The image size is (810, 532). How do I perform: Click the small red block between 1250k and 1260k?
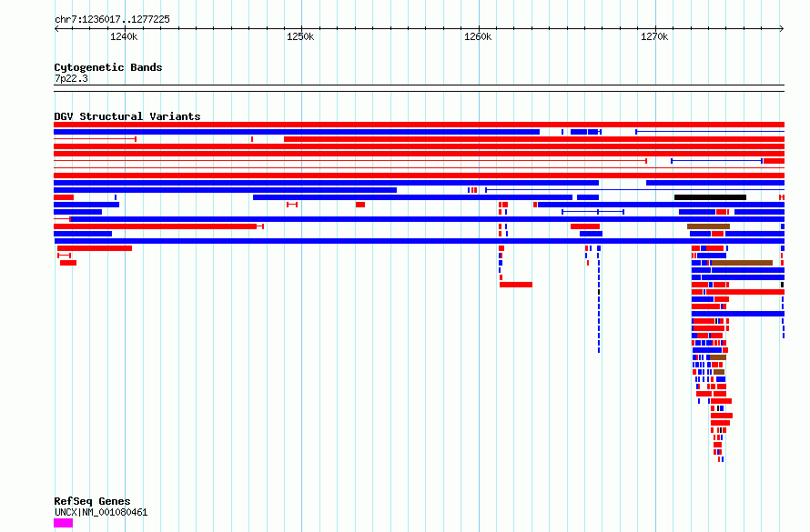click(x=360, y=205)
